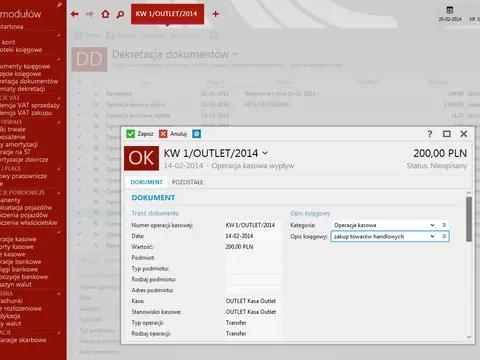480x360 pixels.
Task: Open sidebar item ending 'loatacja pojazdów'
Action: click(x=26, y=207)
